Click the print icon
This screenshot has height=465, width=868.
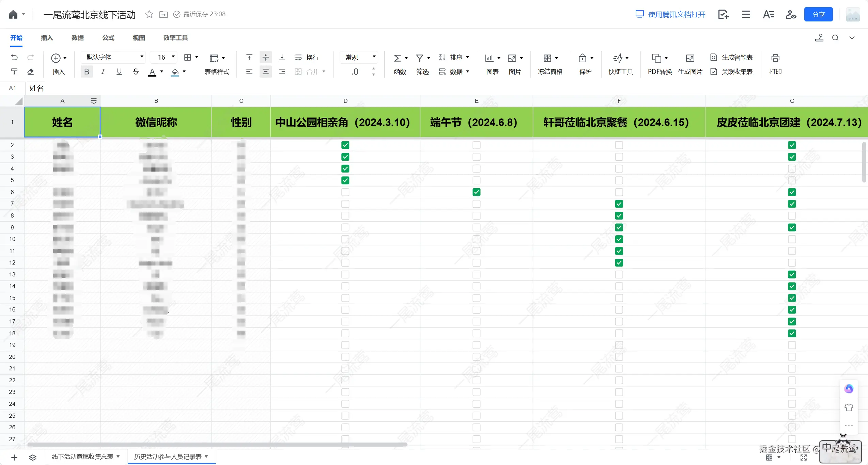775,58
